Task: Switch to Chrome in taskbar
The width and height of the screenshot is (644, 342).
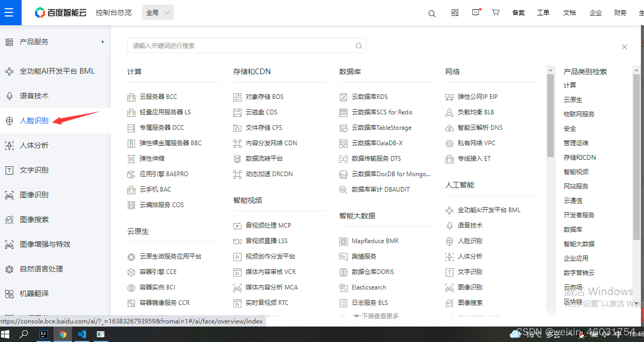Action: point(63,334)
